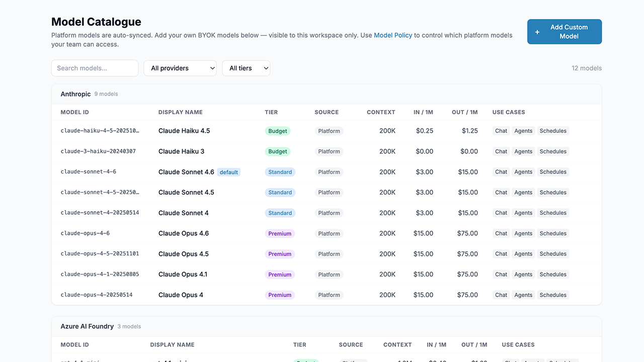Screen dimensions: 644x362
Task: Click the $0.00 input price for Claude Haiku 3
Action: [425, 151]
